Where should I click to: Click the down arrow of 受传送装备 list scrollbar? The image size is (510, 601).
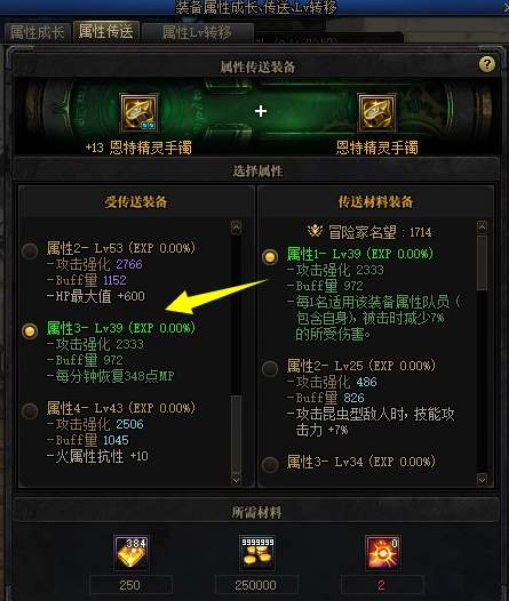tap(236, 479)
